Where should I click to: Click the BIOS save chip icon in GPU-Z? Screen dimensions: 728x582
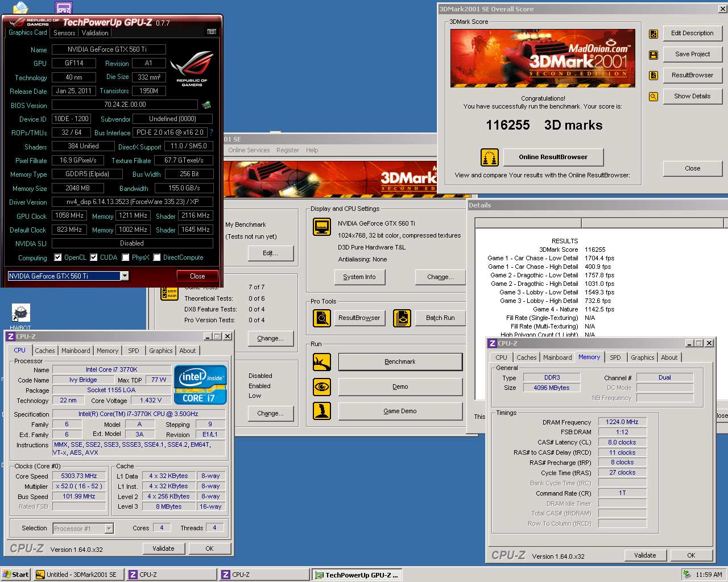click(206, 105)
